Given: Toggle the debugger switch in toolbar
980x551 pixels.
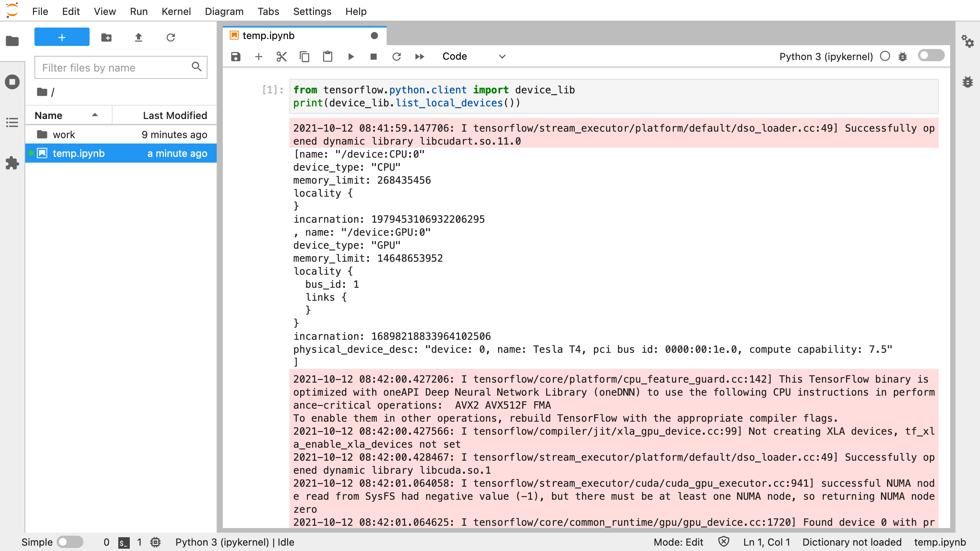Looking at the screenshot, I should pos(931,55).
